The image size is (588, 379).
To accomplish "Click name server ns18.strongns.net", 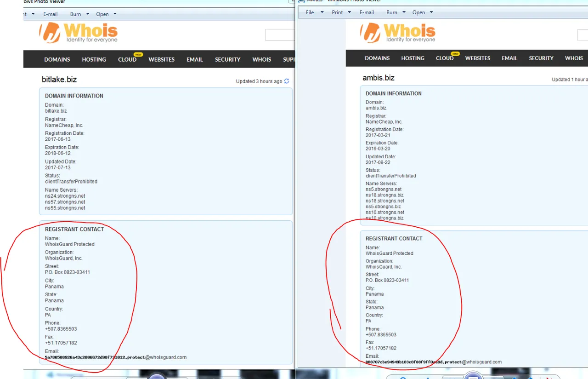I will 385,201.
